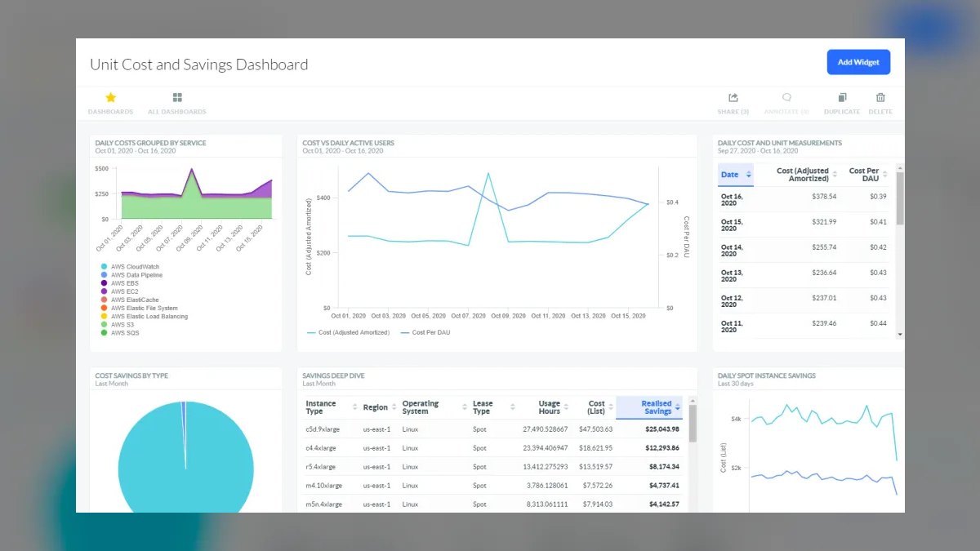The image size is (980, 551).
Task: Duplicate the dashboard
Action: (x=842, y=103)
